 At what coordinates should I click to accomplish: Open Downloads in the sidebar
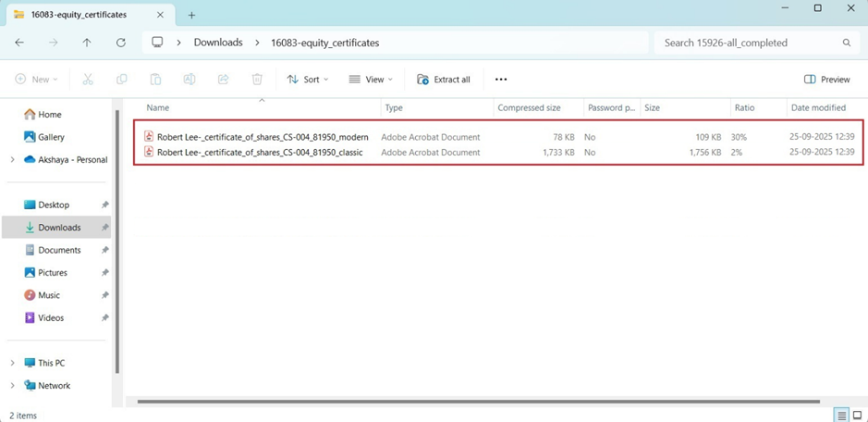point(59,228)
